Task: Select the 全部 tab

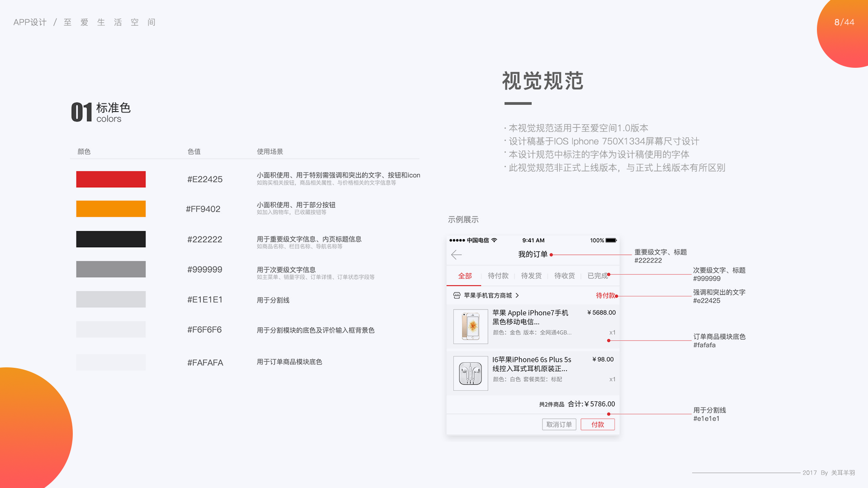Action: click(x=465, y=276)
